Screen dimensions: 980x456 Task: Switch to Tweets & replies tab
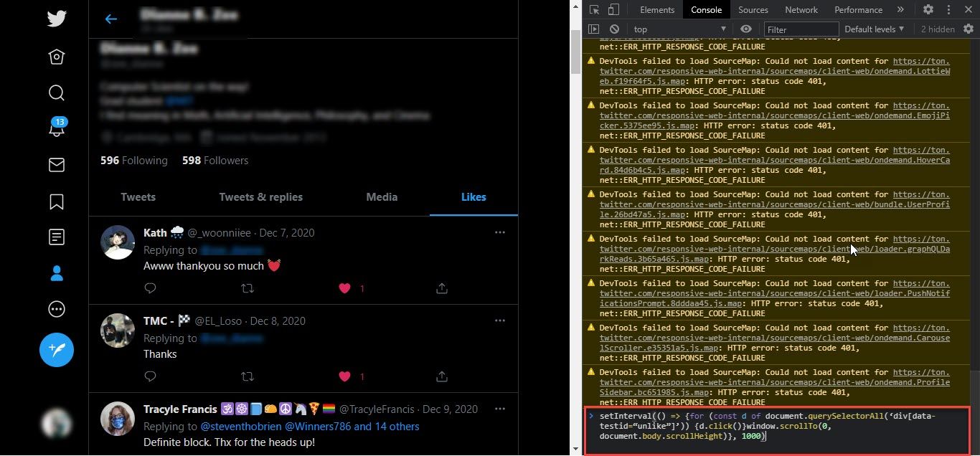(x=261, y=197)
